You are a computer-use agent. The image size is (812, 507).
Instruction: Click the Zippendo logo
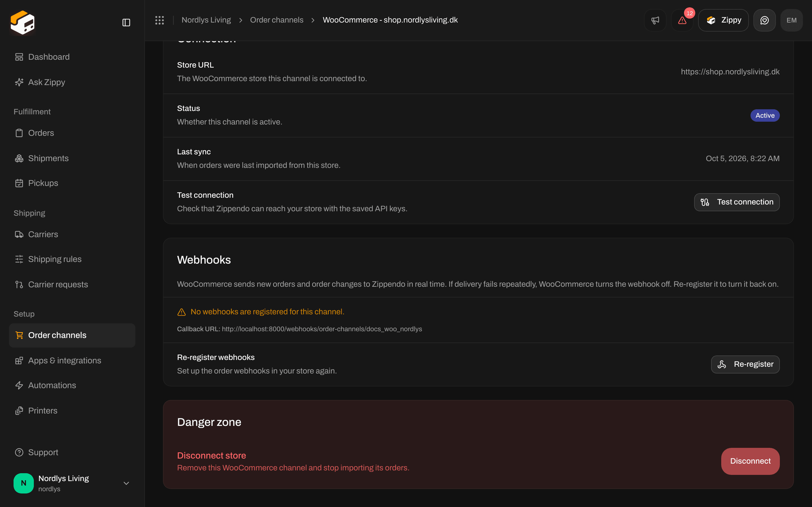23,23
